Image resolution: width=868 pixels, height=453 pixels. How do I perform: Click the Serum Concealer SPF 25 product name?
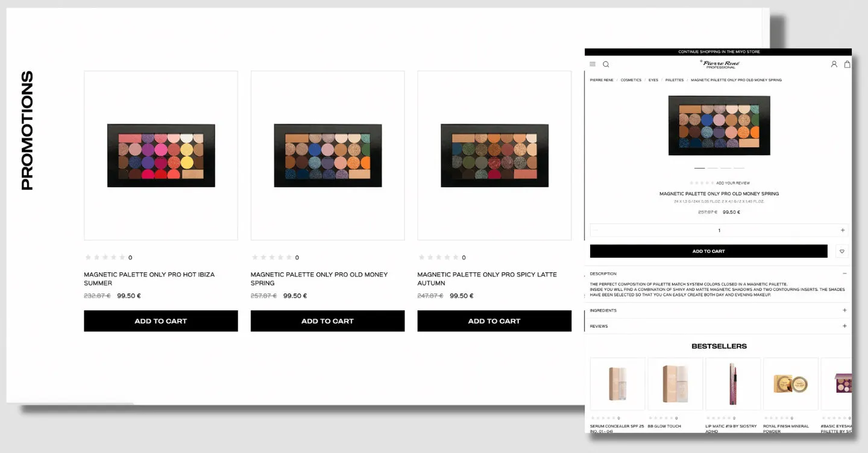pyautogui.click(x=617, y=428)
